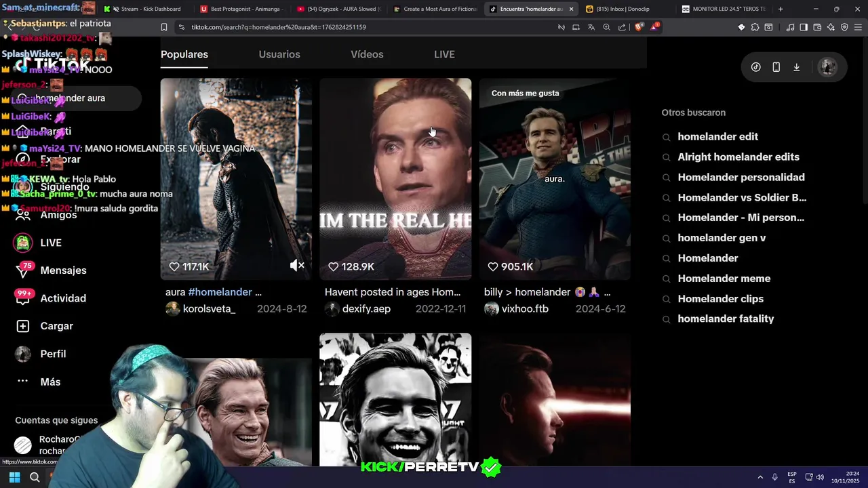The image size is (868, 488).
Task: Like the video showing 905.1K likes
Action: 493,266
